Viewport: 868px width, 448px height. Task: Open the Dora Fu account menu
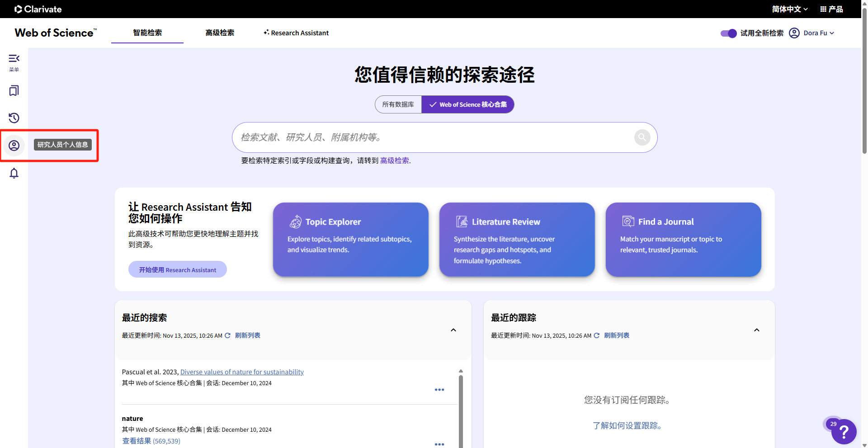click(811, 33)
